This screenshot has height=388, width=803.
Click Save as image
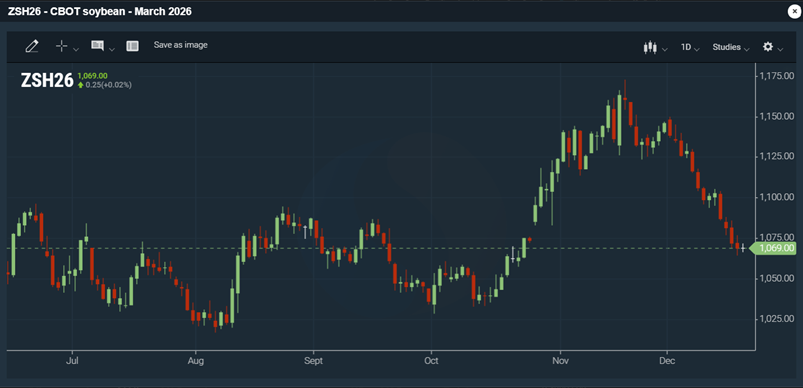click(181, 45)
